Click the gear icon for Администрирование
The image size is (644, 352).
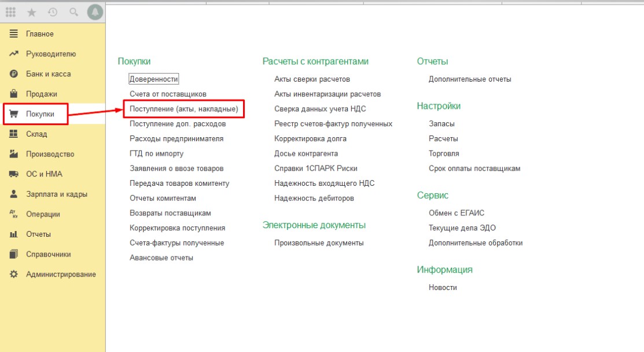click(14, 274)
